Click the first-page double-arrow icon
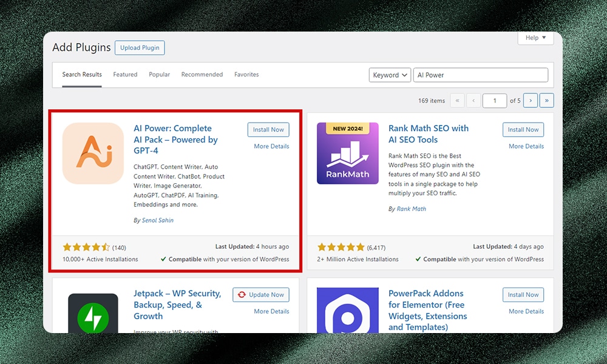 [x=457, y=100]
